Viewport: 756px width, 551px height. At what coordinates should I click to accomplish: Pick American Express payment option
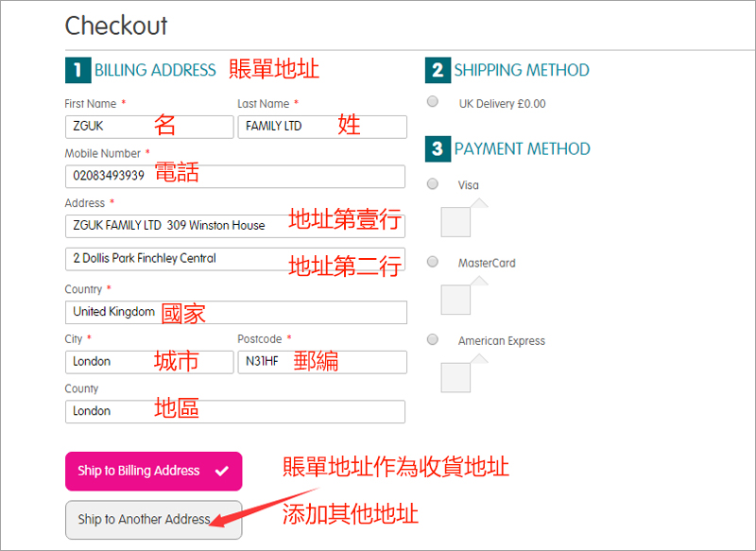[x=432, y=339]
